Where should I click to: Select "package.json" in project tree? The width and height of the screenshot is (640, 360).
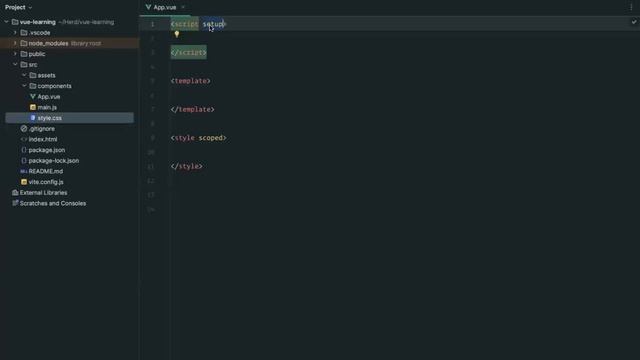point(47,150)
